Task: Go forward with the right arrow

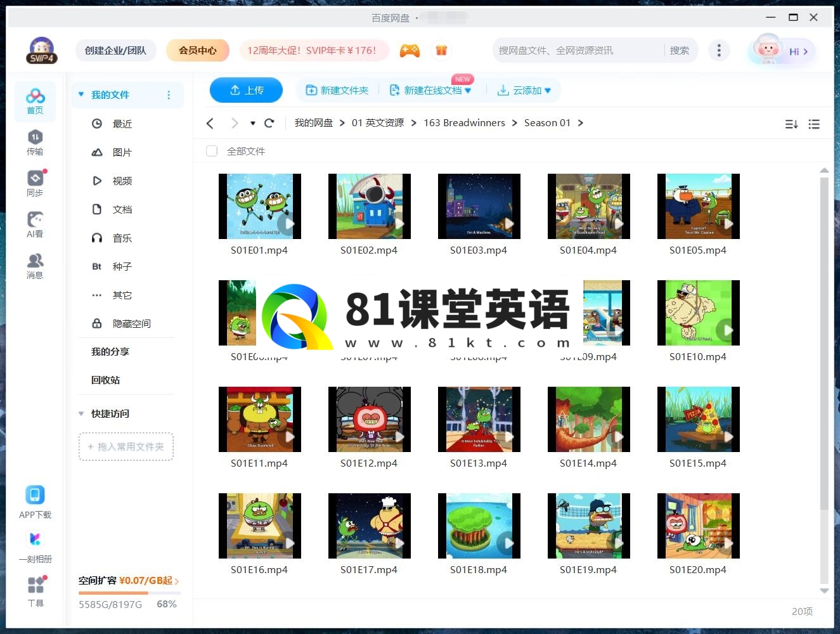Action: coord(235,123)
